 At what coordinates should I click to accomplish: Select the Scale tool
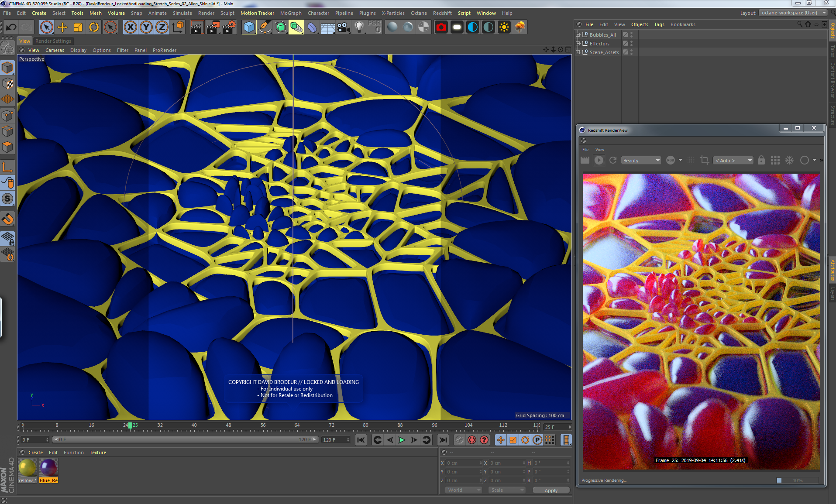78,27
